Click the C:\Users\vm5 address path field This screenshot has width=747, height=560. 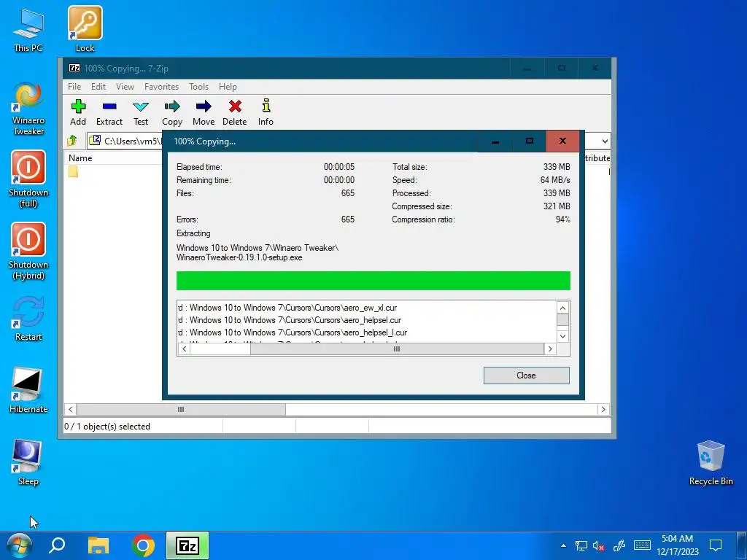point(125,141)
